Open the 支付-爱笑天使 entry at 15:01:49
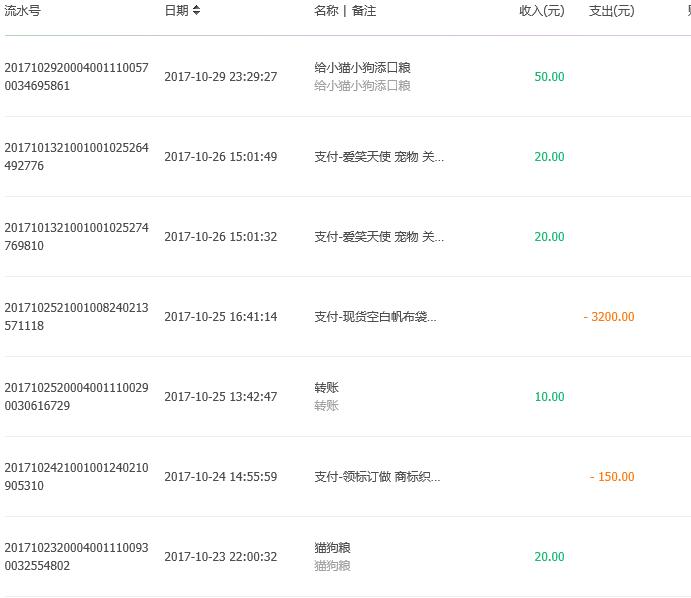 379,156
